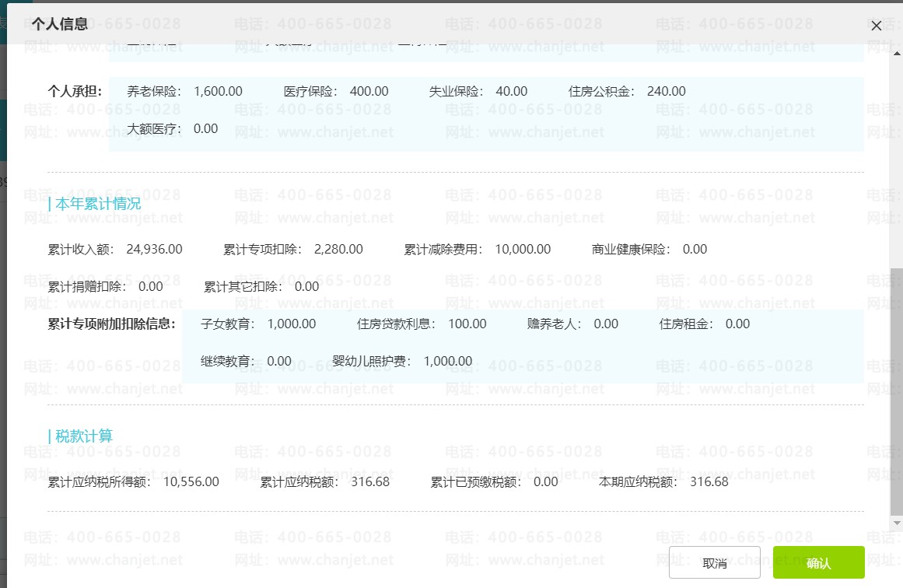Viewport: 903px width, 588px height.
Task: Click the vertical scrollbar thumb
Action: 896,389
